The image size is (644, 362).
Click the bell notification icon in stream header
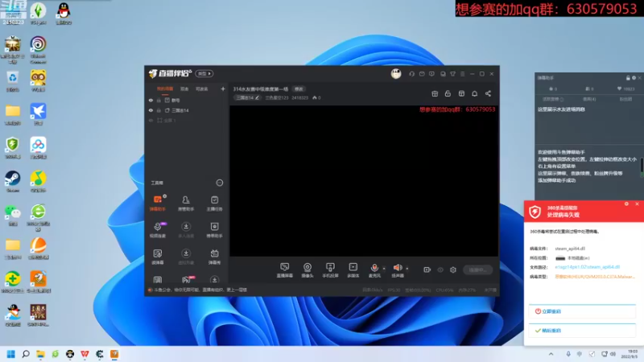click(x=474, y=93)
